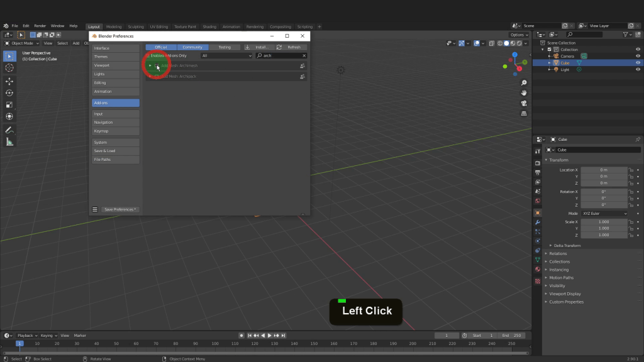Click the 3D cursor tool
The width and height of the screenshot is (644, 362).
[x=9, y=67]
